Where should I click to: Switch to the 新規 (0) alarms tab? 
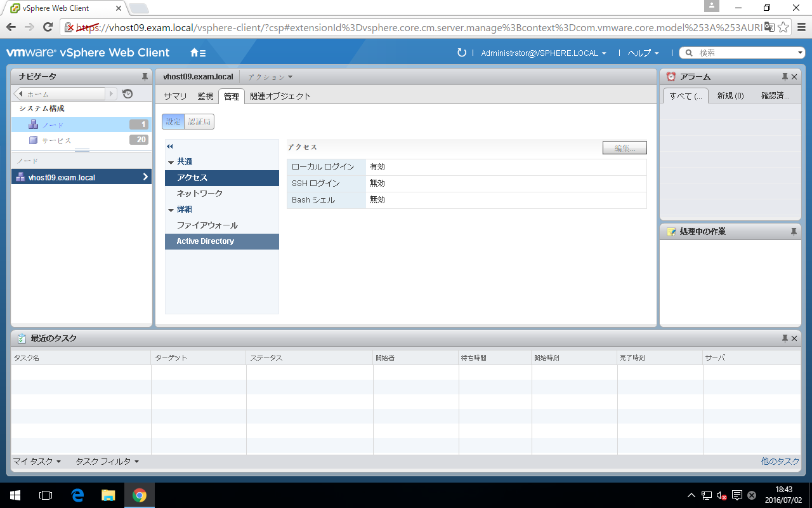click(730, 97)
